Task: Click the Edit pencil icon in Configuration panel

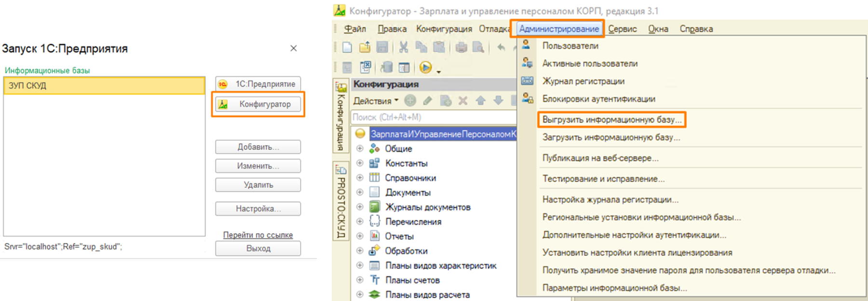Action: pos(428,101)
